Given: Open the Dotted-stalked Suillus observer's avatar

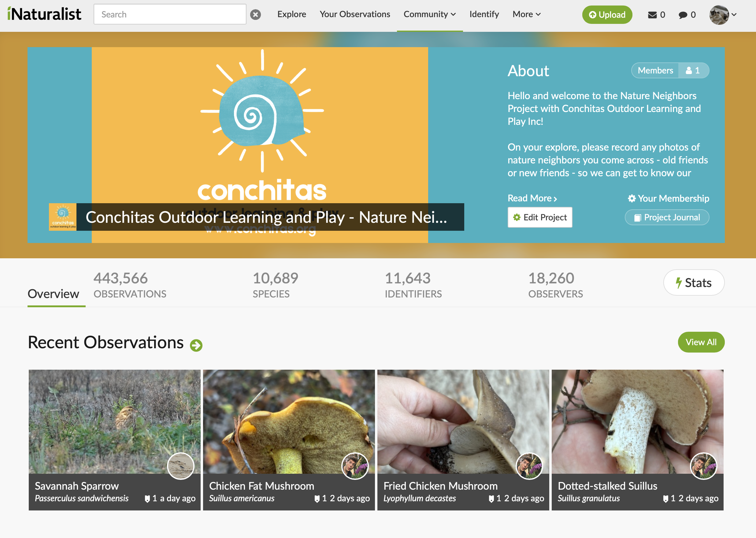Looking at the screenshot, I should pyautogui.click(x=703, y=466).
